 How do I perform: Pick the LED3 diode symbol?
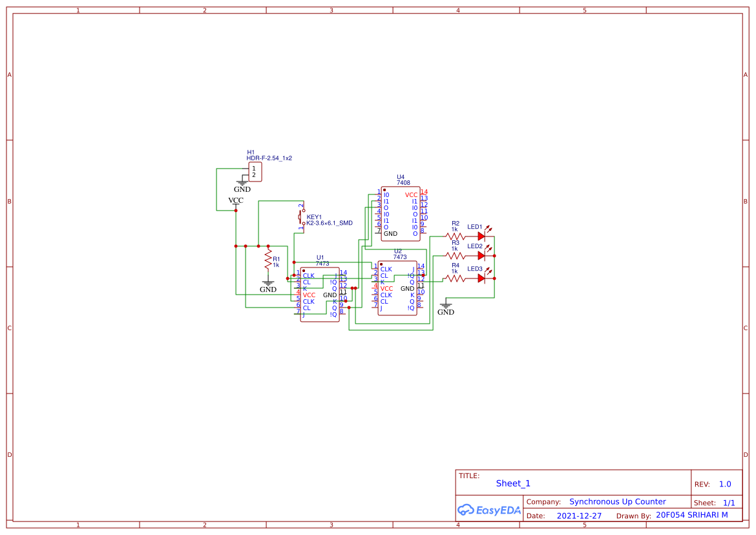[x=481, y=278]
